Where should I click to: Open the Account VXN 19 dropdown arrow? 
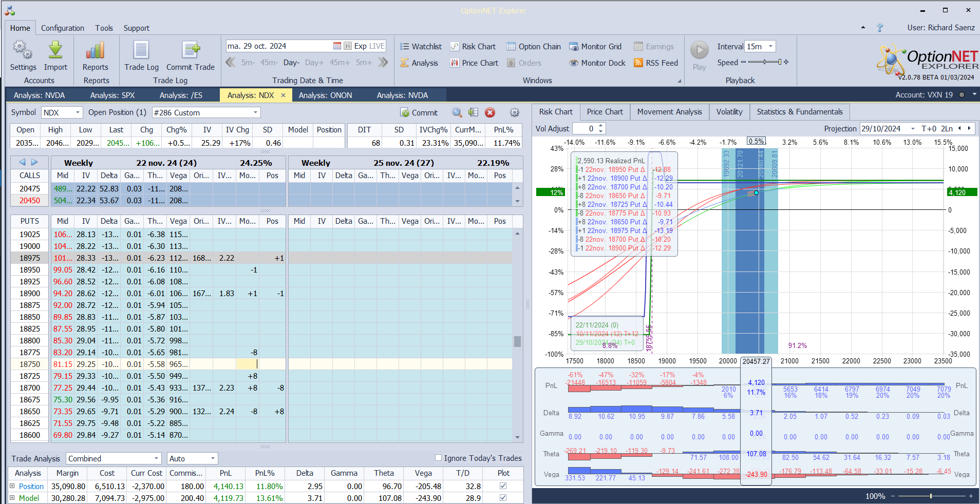click(x=974, y=94)
